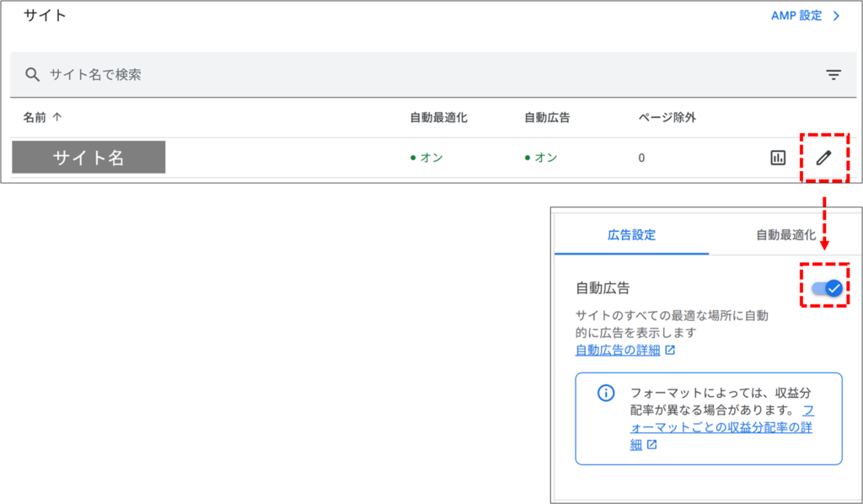Click the ページ除外 count showing 0
The height and width of the screenshot is (504, 863).
641,157
